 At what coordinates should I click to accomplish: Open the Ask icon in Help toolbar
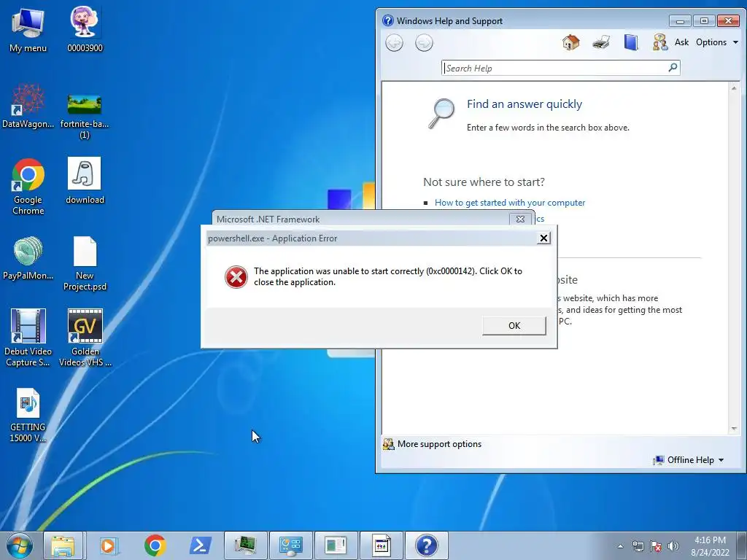[x=660, y=42]
